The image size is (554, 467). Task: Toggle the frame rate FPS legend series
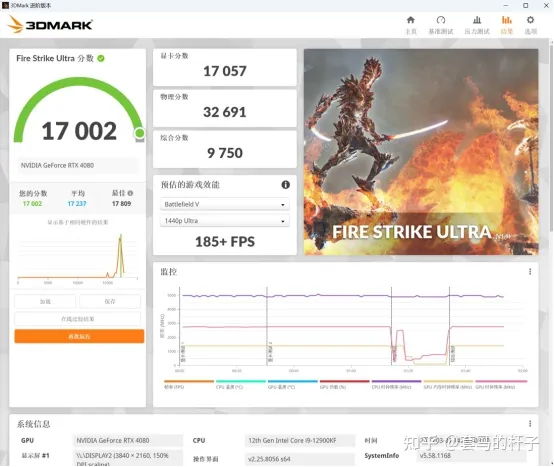(x=189, y=384)
